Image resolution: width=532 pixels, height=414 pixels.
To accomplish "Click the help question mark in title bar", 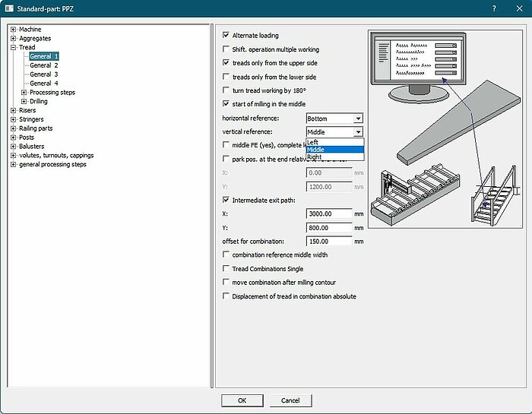I will tap(494, 8).
